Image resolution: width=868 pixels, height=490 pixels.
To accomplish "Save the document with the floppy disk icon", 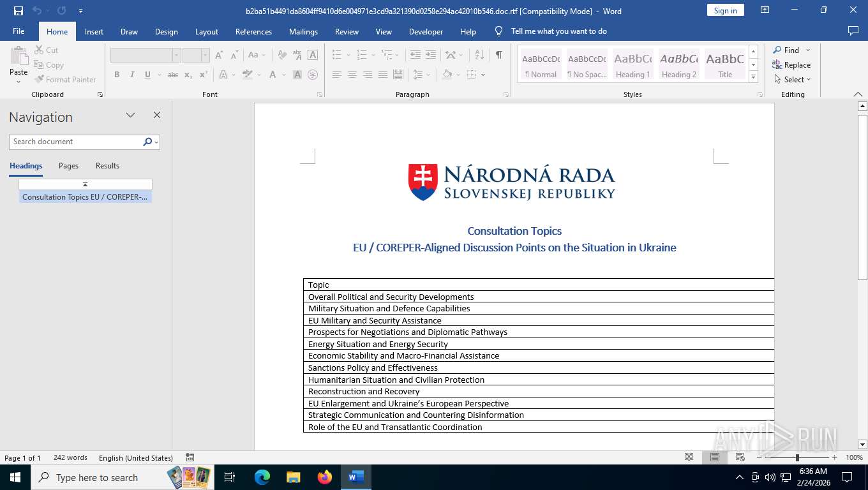I will tap(19, 11).
